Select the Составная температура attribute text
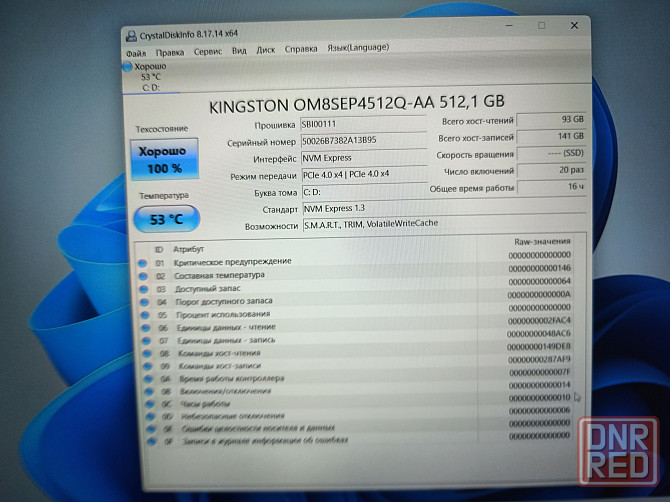This screenshot has width=670, height=502. [219, 276]
